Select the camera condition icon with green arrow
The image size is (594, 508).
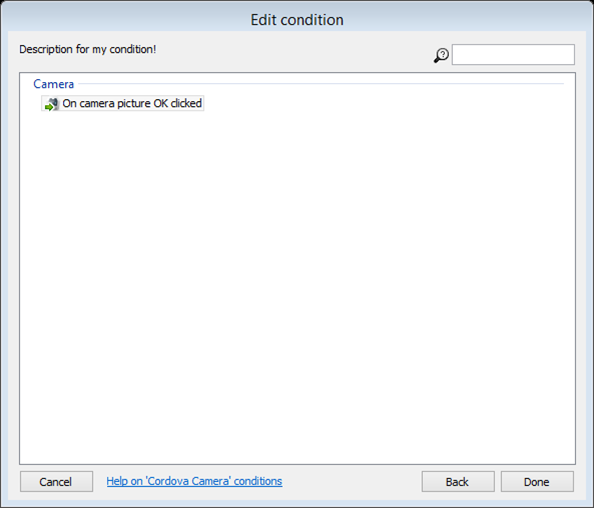tap(51, 104)
